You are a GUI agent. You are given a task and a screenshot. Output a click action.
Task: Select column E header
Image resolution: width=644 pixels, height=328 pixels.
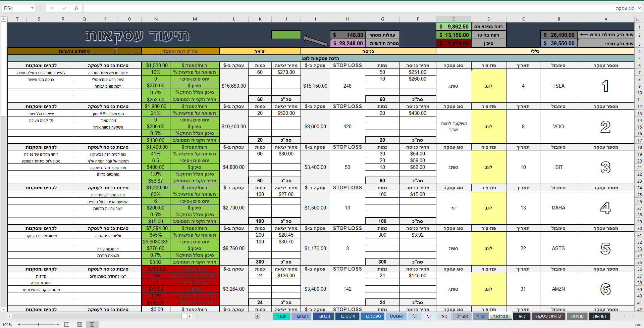(x=453, y=19)
